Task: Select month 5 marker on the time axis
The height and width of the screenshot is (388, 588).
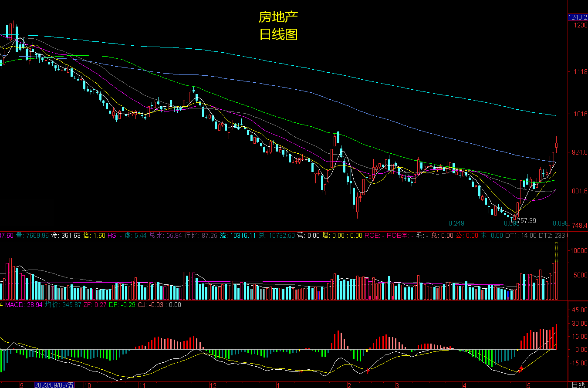Action: 528,385
